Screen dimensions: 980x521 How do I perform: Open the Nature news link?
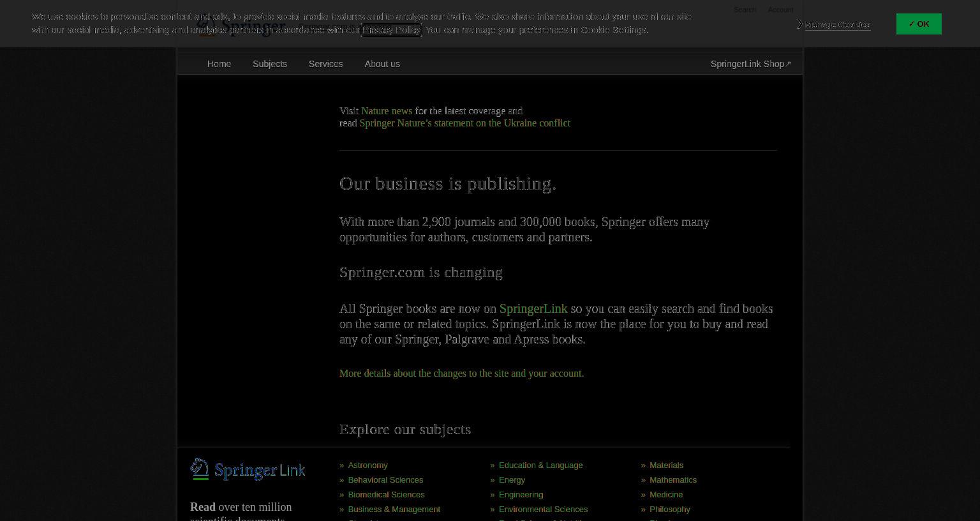coord(387,111)
